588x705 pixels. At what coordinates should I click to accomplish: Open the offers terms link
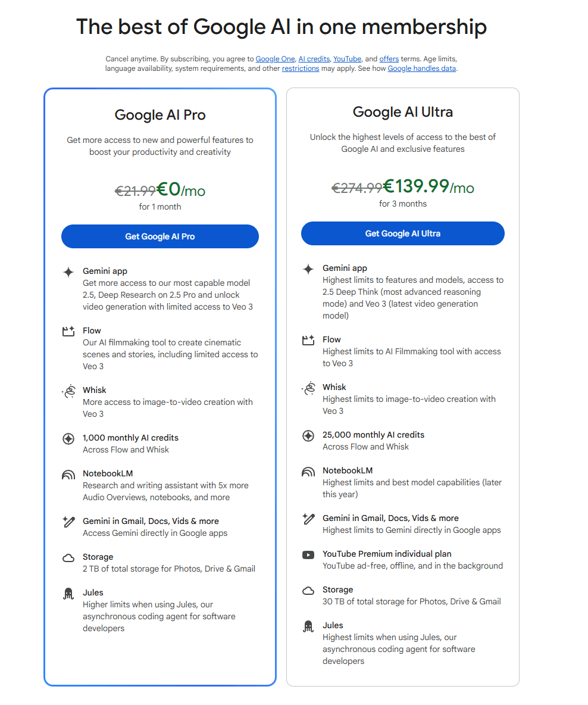coord(389,59)
